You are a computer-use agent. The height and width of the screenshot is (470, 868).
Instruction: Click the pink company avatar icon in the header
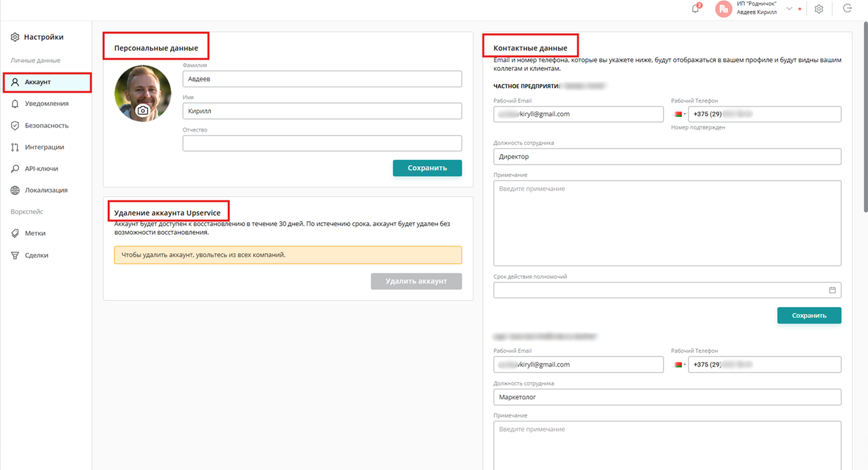pyautogui.click(x=723, y=9)
